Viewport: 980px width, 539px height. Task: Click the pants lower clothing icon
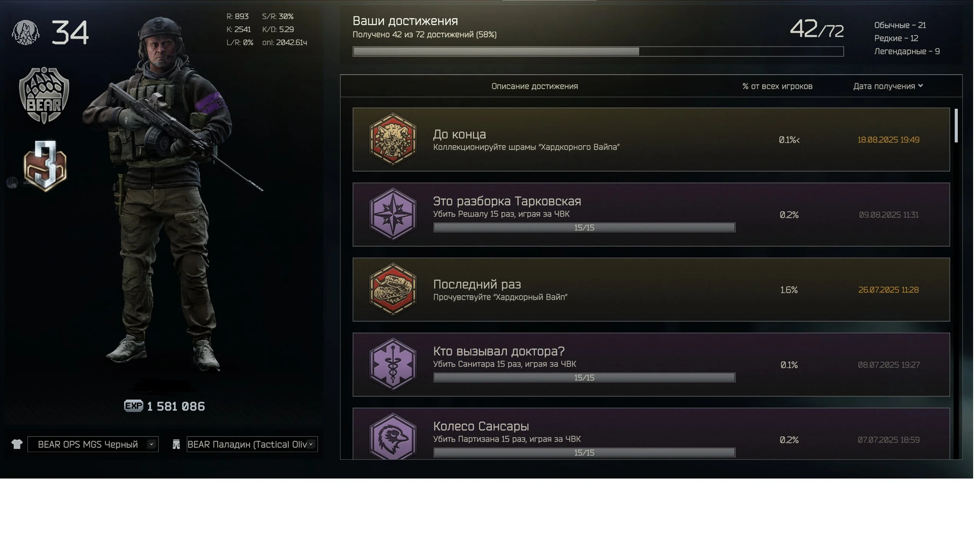point(176,444)
